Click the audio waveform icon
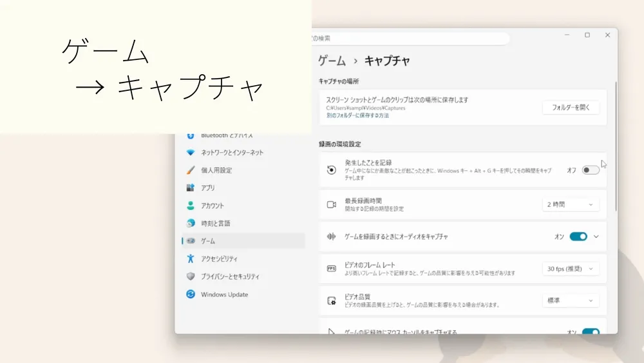Image resolution: width=644 pixels, height=363 pixels. coord(332,237)
